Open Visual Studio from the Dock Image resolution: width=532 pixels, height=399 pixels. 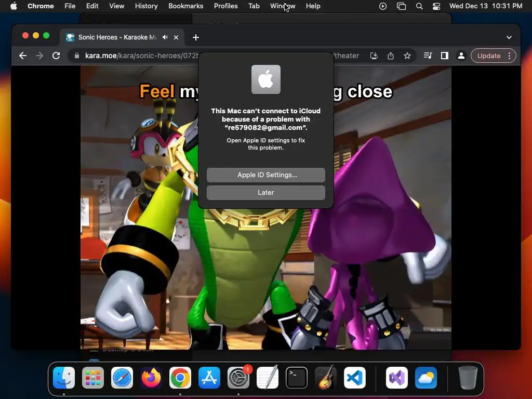point(397,378)
